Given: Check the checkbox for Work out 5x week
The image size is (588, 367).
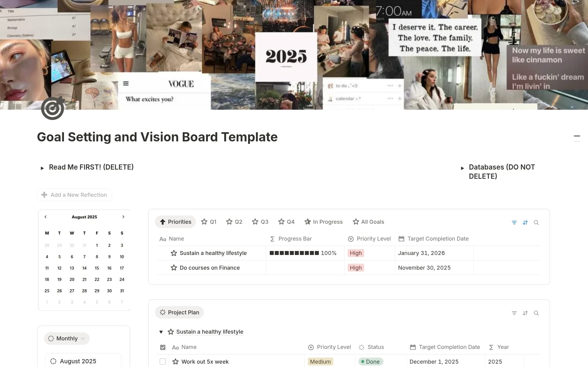Looking at the screenshot, I should pos(163,361).
